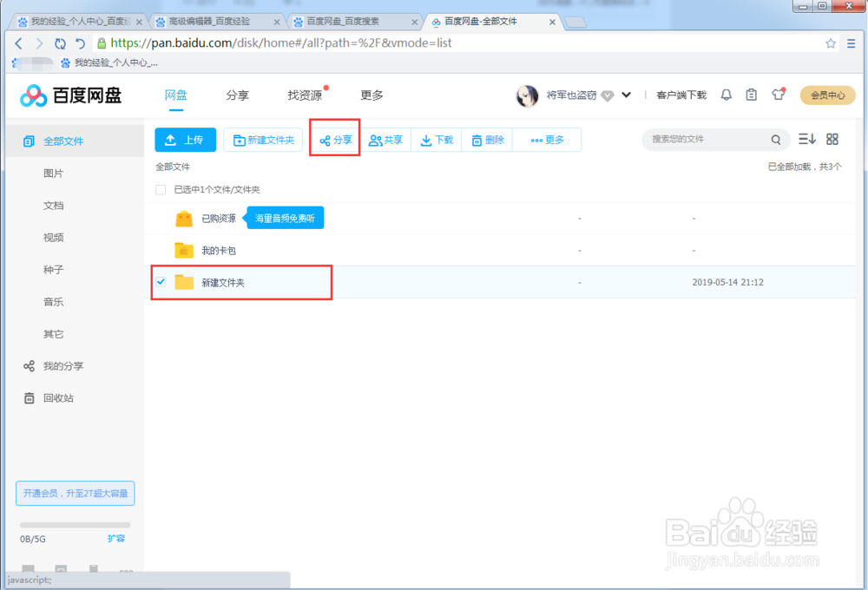Select 全部文件 in the sidebar
The image size is (868, 590).
point(75,141)
